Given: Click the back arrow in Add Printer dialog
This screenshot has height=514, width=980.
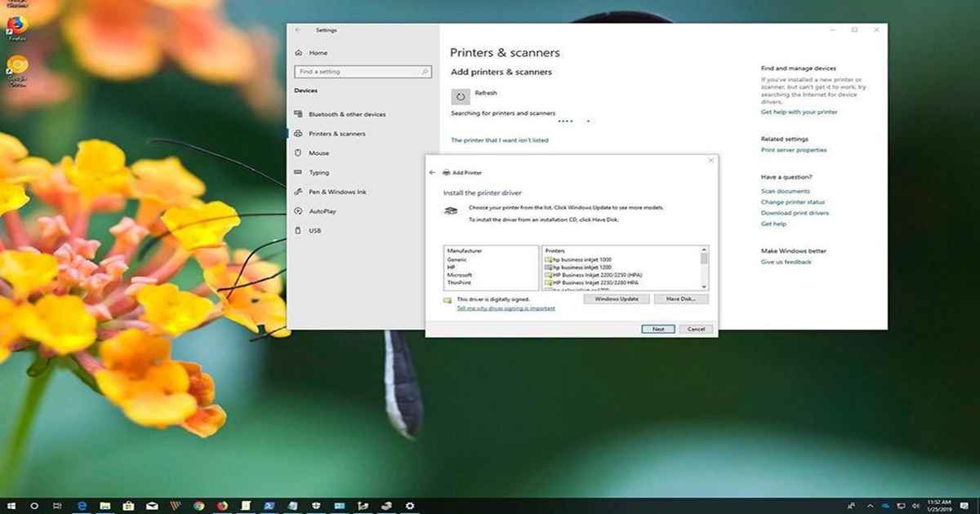Looking at the screenshot, I should point(432,173).
